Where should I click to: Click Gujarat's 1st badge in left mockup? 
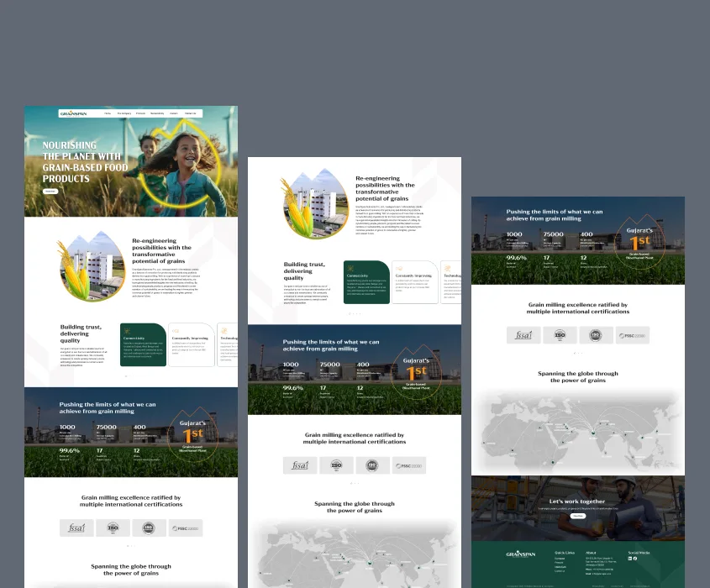click(193, 435)
